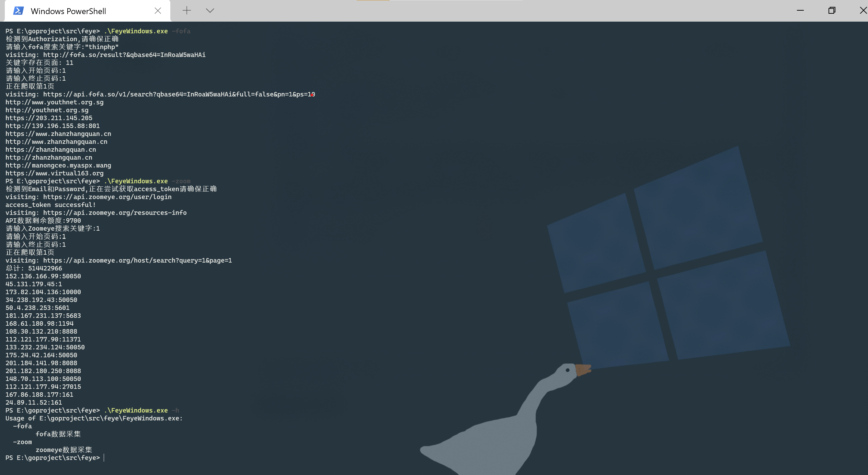Click 45.131.179.45:1 entry

coord(34,284)
